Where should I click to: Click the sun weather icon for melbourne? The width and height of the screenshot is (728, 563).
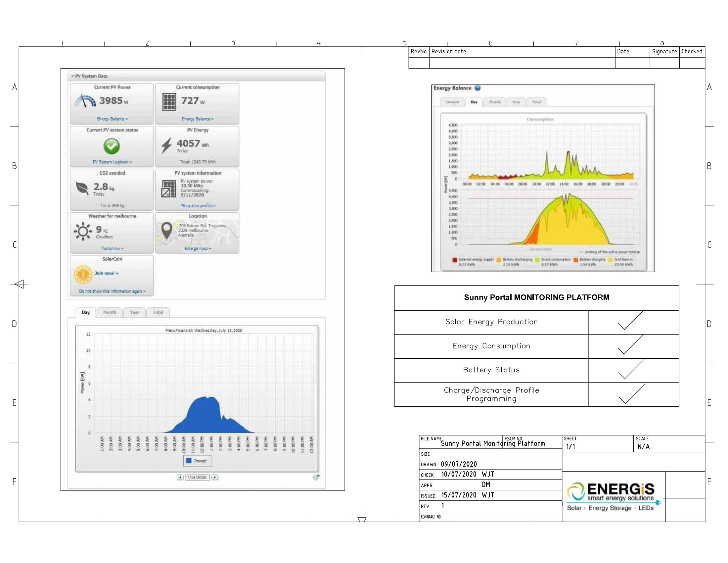pyautogui.click(x=83, y=231)
